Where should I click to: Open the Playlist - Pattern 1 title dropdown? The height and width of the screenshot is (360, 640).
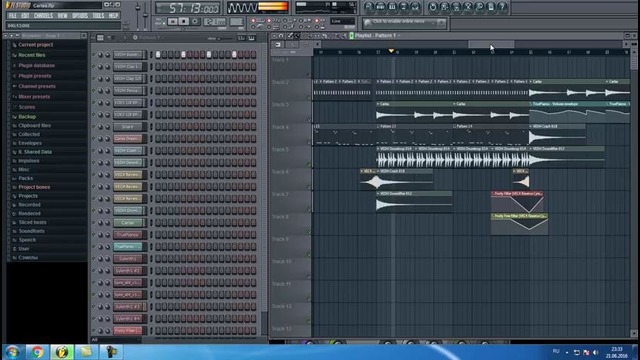pyautogui.click(x=376, y=36)
